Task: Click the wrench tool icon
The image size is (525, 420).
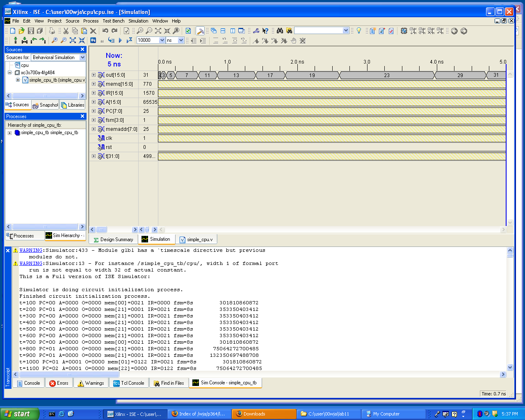Action: click(256, 31)
